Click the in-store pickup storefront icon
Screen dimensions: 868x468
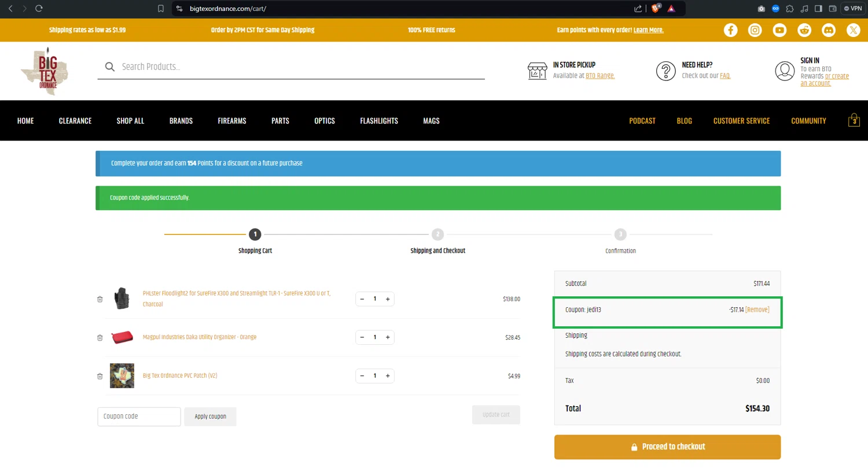pos(538,71)
